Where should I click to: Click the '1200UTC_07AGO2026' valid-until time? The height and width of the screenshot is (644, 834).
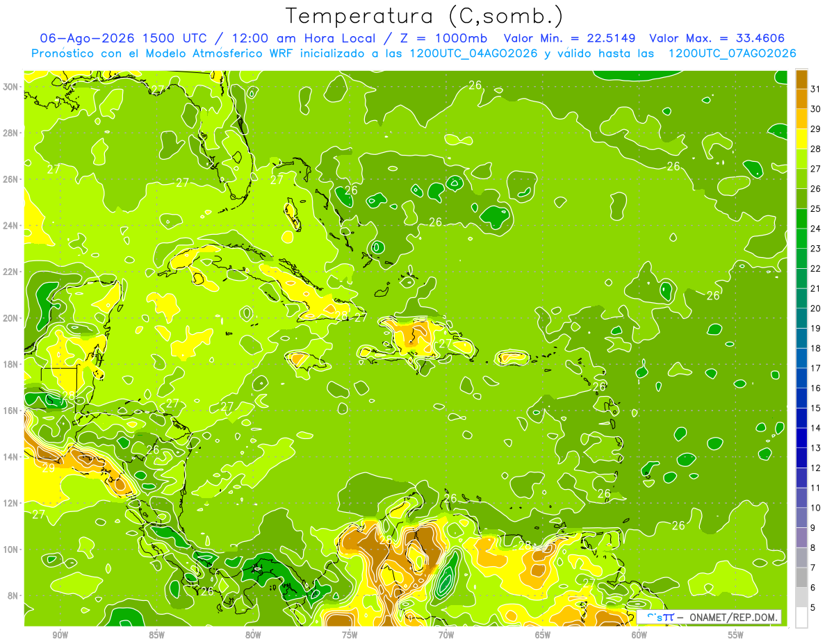(732, 53)
